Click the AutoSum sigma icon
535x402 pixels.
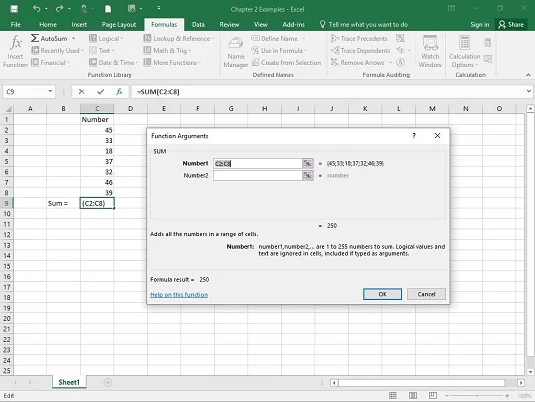pos(35,38)
